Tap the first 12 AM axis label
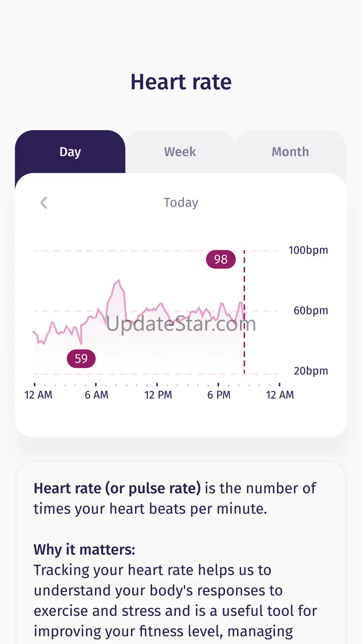Viewport: 362px width, 644px height. [x=38, y=395]
